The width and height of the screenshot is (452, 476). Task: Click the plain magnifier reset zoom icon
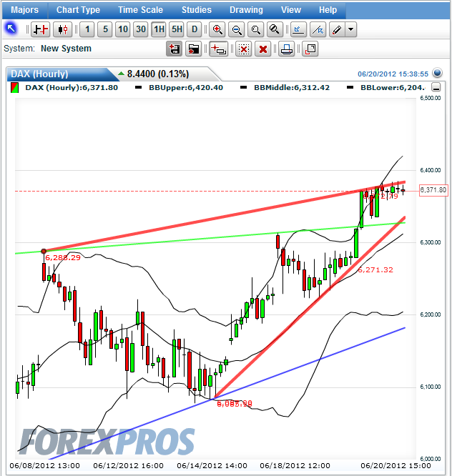256,29
